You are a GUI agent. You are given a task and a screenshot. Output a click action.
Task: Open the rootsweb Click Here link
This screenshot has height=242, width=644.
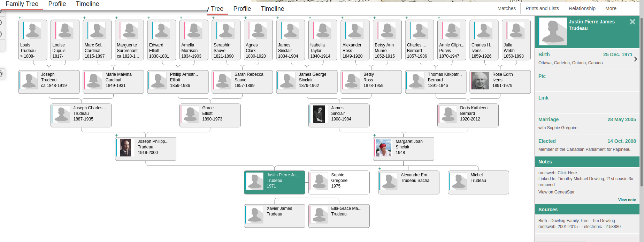[x=567, y=173]
